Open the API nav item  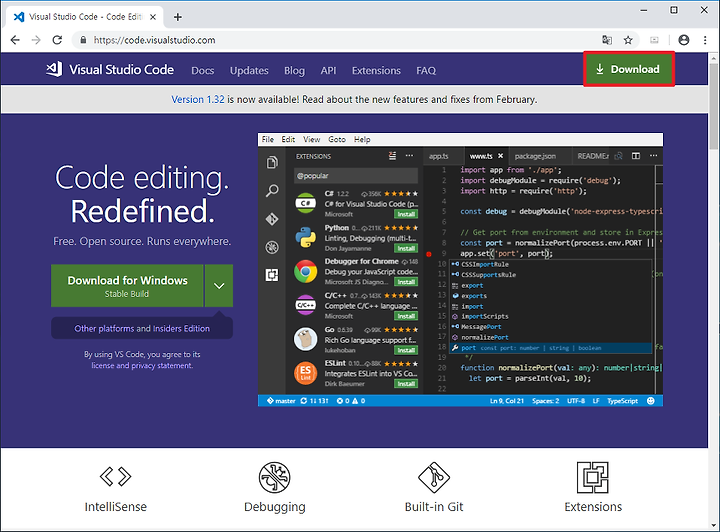point(328,71)
